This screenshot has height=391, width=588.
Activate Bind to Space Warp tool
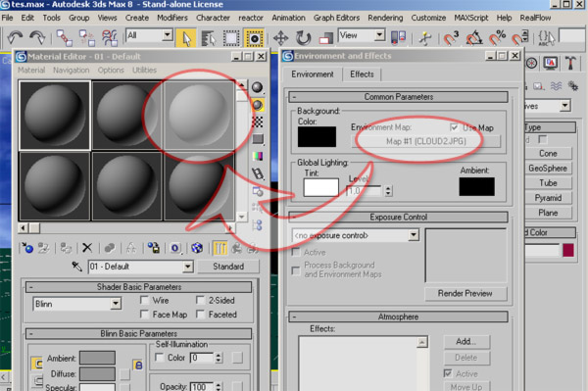[x=110, y=37]
